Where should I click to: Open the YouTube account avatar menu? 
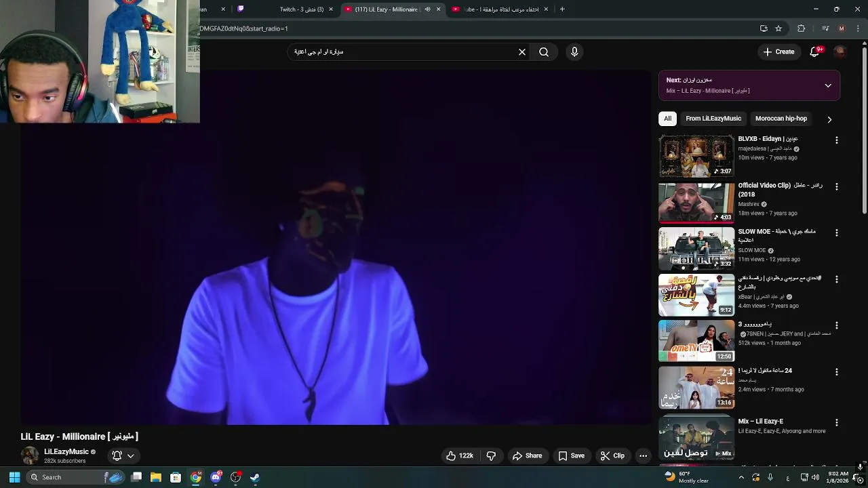tap(840, 52)
